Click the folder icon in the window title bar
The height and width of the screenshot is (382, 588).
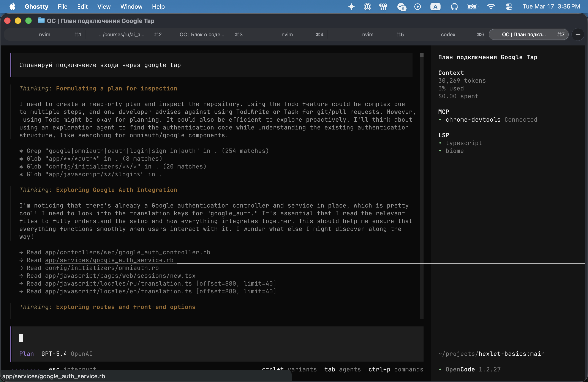[x=41, y=21]
